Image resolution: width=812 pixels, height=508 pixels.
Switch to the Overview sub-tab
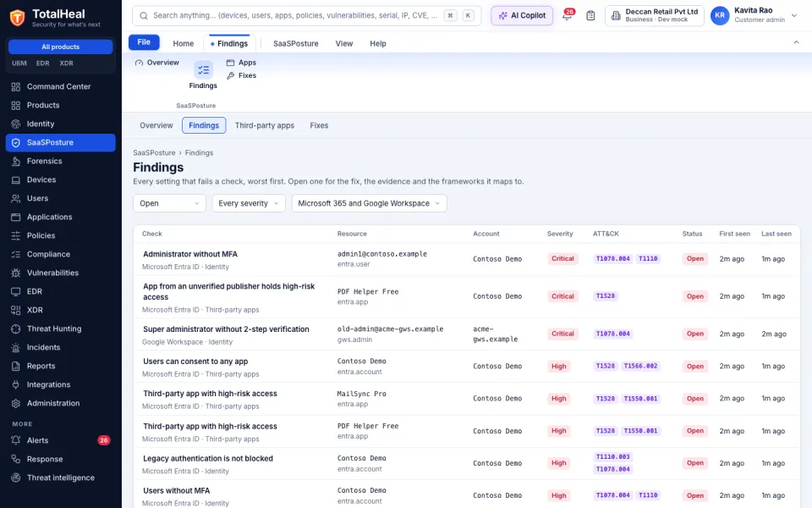156,125
